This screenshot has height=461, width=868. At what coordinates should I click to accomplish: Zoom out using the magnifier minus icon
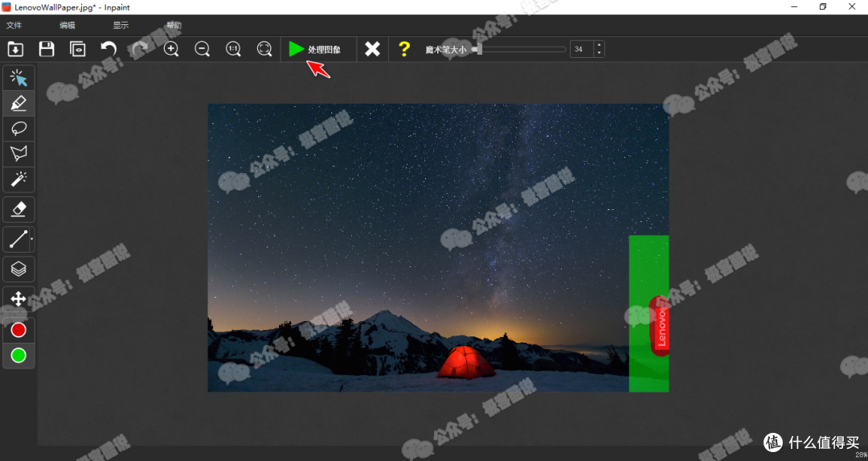pyautogui.click(x=203, y=49)
